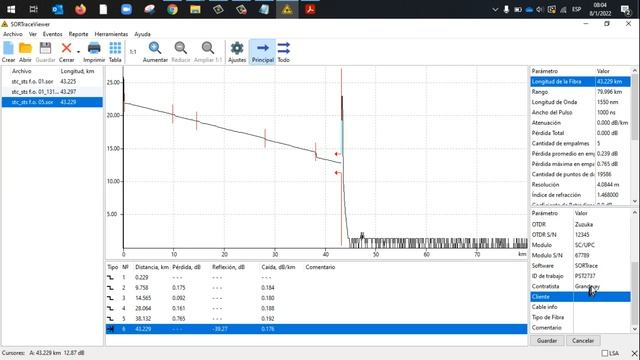Select the Índice de refracción parameter
Image resolution: width=640 pixels, height=360 pixels.
click(x=580, y=195)
